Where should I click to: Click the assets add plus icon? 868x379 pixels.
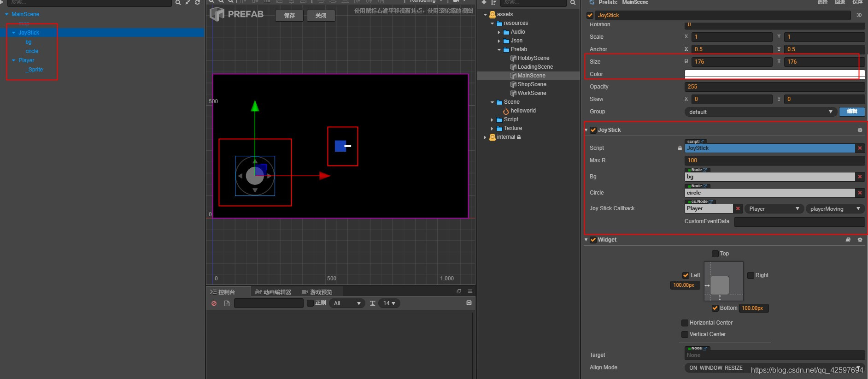tap(484, 3)
